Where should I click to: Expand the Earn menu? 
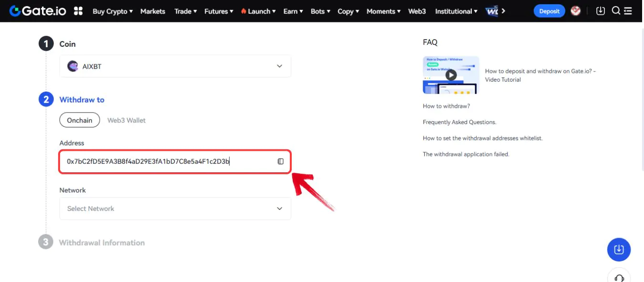coord(293,11)
